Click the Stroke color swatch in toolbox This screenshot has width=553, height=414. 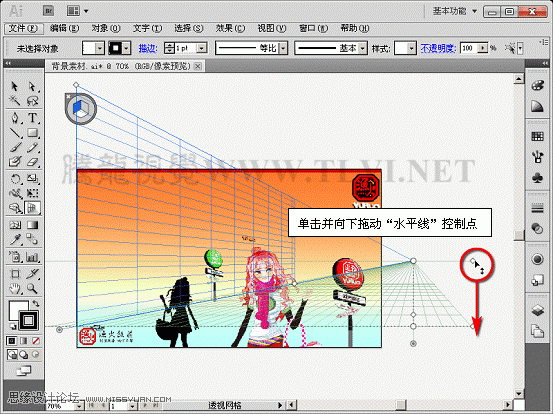(x=29, y=320)
